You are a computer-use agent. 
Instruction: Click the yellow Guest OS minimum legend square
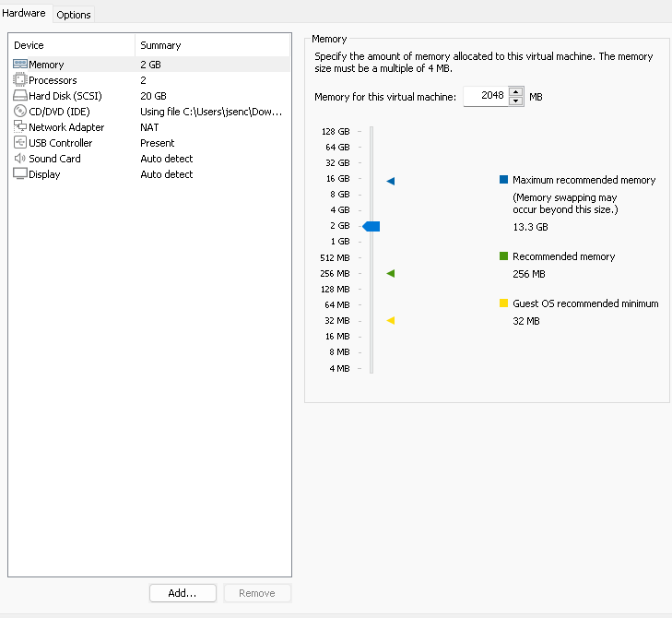(x=503, y=303)
